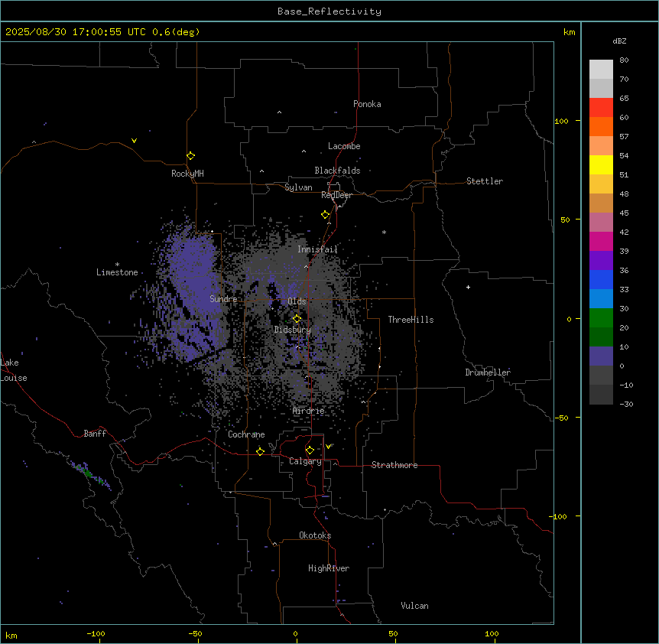
Task: Click the -30 value in the dBZ legend
Action: point(626,405)
